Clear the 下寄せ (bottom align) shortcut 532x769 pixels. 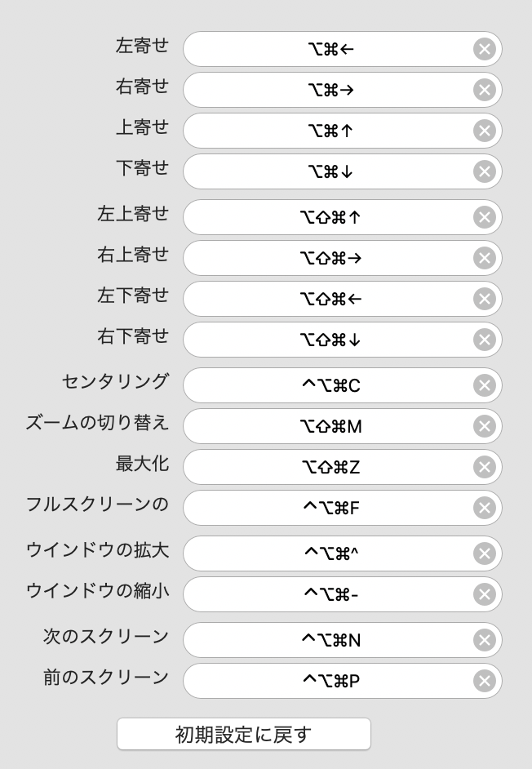(x=485, y=171)
